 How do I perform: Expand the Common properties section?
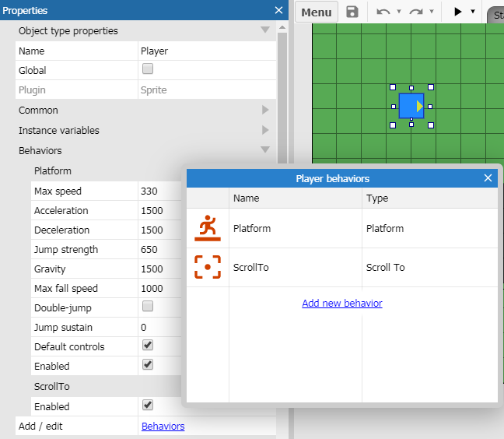click(x=265, y=111)
